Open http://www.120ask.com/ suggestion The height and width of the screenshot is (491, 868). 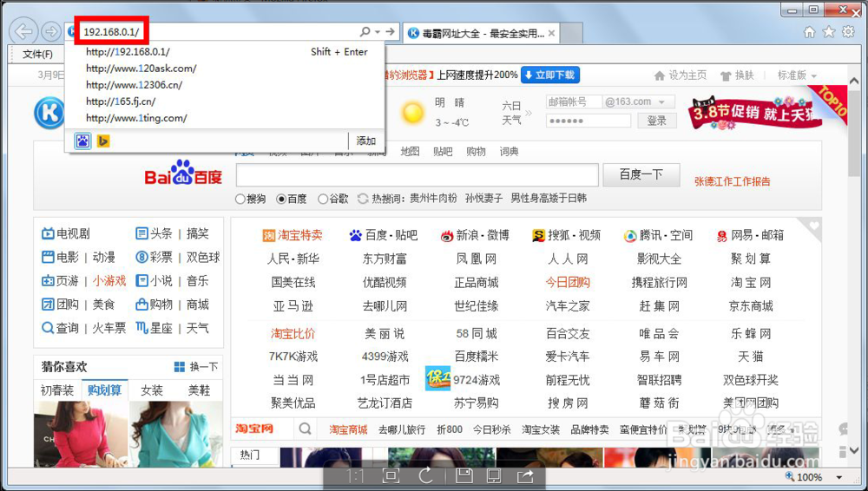[141, 68]
